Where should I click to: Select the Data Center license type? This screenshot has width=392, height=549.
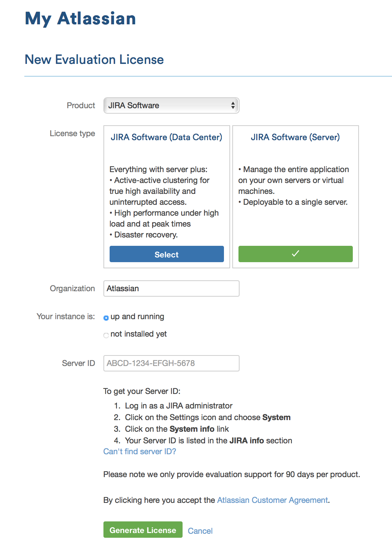pos(167,254)
